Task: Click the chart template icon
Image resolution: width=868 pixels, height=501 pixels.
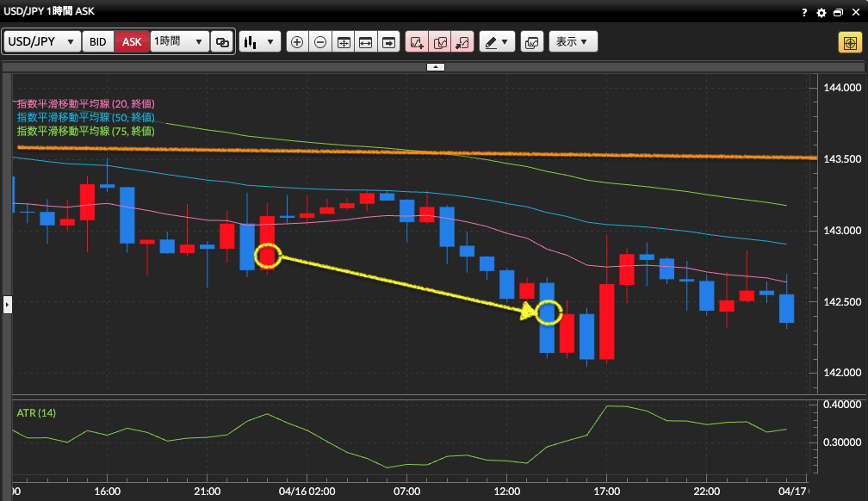Action: coord(532,42)
